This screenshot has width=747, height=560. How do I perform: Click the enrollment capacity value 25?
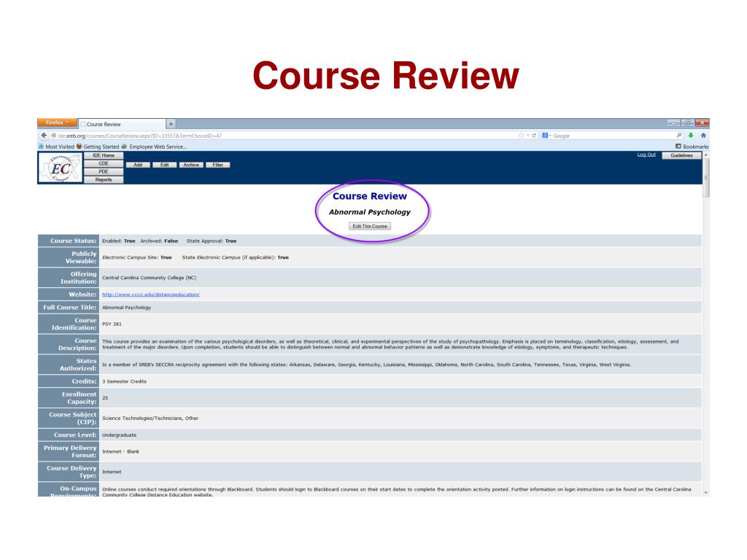click(105, 398)
